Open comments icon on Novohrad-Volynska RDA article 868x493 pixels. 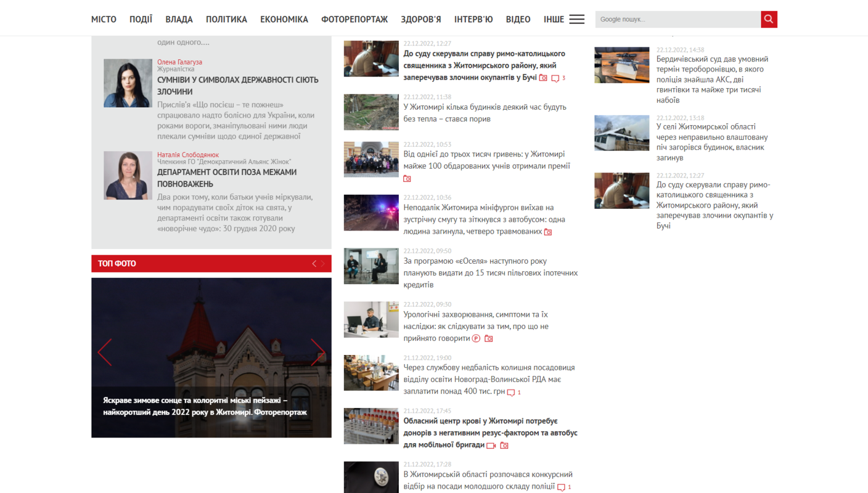point(510,392)
